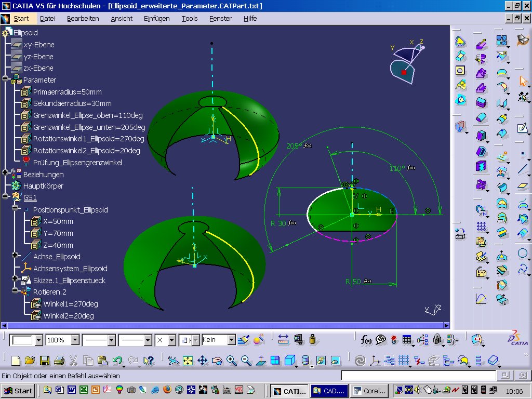Click the Rectangular Pattern grid icon

pos(481,227)
